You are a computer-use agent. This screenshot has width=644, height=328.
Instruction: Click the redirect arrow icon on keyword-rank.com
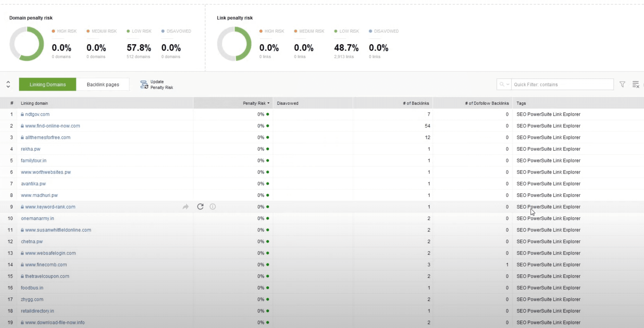pos(185,207)
